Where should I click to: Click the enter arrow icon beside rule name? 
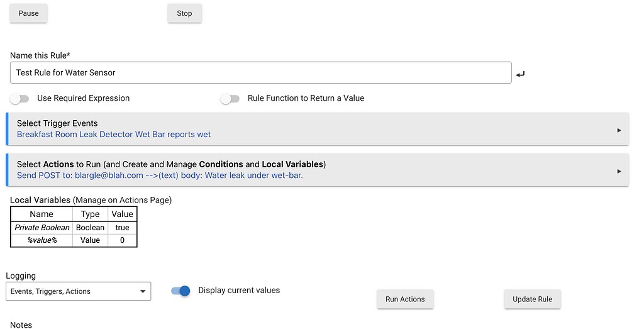click(520, 74)
